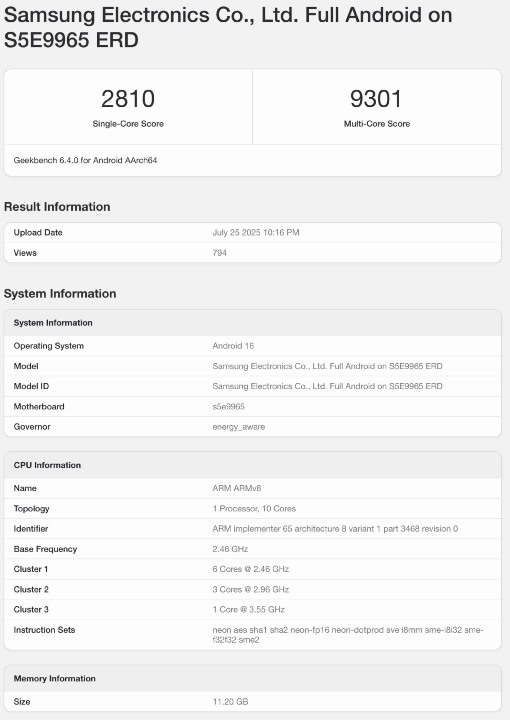Click the 'Android 16' value

coord(233,346)
